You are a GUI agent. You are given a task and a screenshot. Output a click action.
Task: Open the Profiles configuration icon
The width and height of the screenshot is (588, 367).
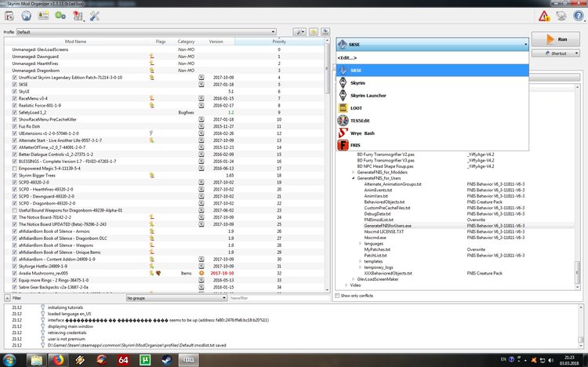coord(43,16)
